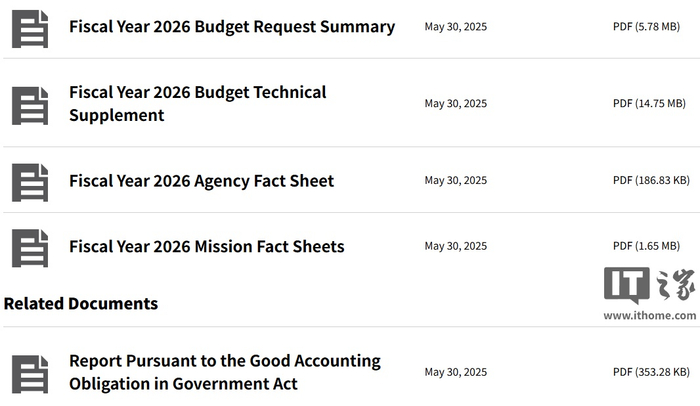Click the PDF (186.83 KB) file label

[650, 181]
